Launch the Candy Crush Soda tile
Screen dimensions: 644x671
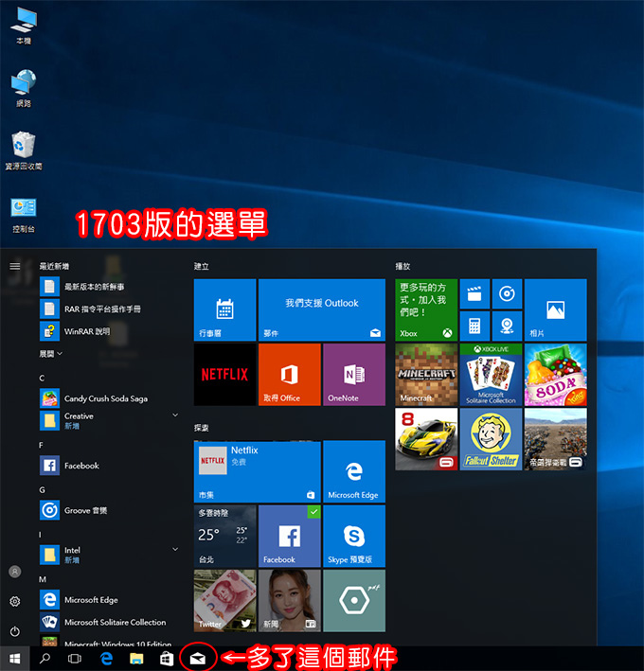point(555,375)
